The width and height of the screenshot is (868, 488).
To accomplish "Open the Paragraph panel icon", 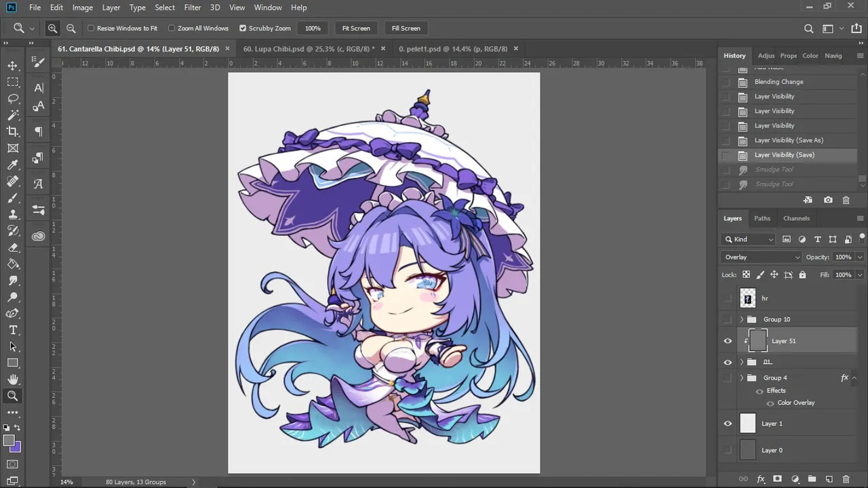I will pyautogui.click(x=39, y=131).
